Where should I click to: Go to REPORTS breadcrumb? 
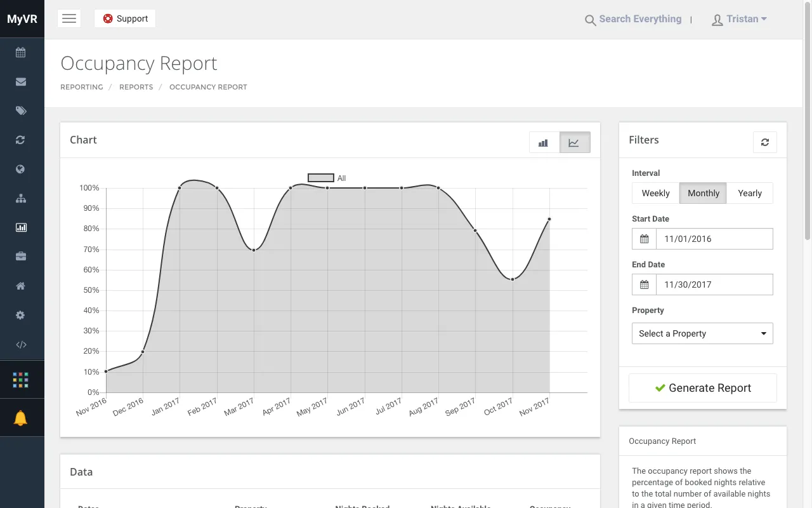[136, 87]
